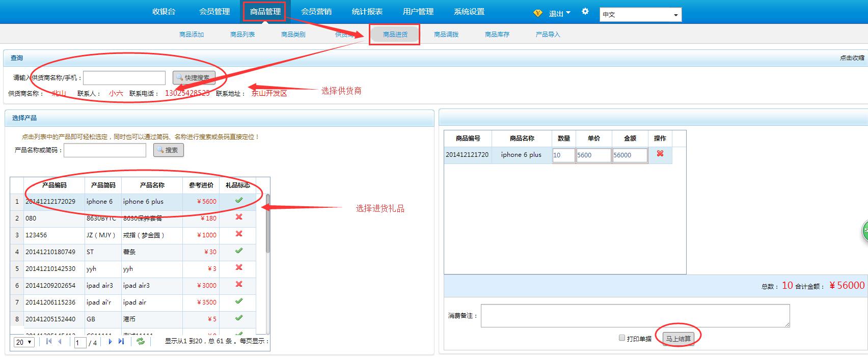Click the 马上结算 button
Image resolution: width=868 pixels, height=358 pixels.
pos(678,339)
